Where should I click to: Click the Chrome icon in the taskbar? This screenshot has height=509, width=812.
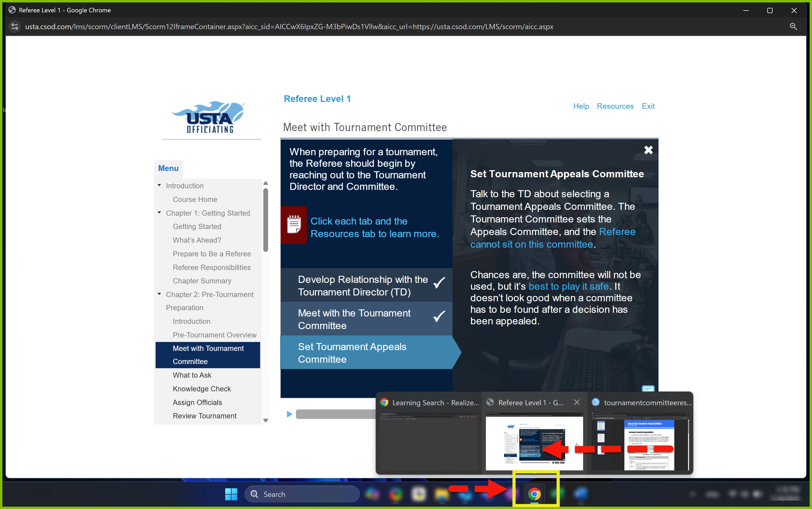[x=535, y=494]
